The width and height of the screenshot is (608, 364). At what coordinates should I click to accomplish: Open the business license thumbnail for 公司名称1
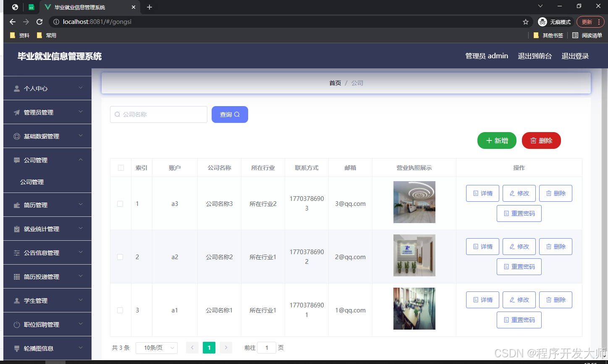coord(414,309)
